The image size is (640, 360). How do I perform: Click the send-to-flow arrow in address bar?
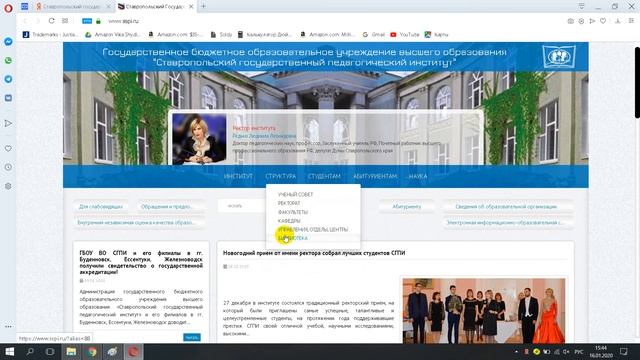click(x=592, y=21)
